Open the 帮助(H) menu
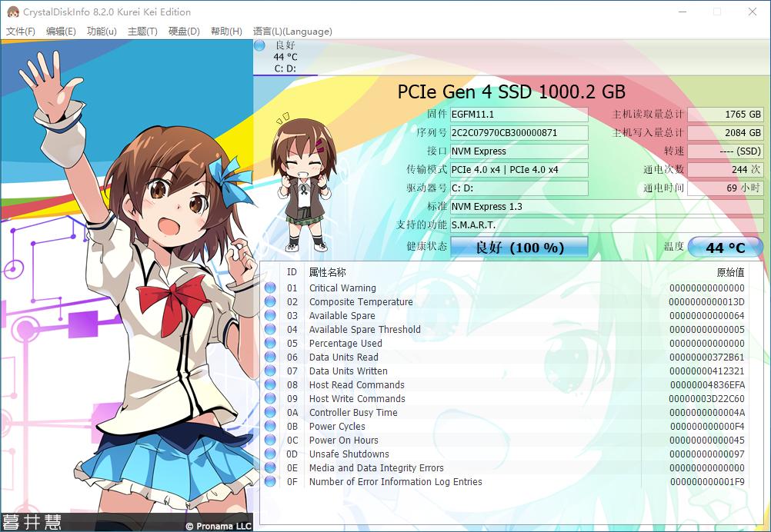 coord(226,32)
